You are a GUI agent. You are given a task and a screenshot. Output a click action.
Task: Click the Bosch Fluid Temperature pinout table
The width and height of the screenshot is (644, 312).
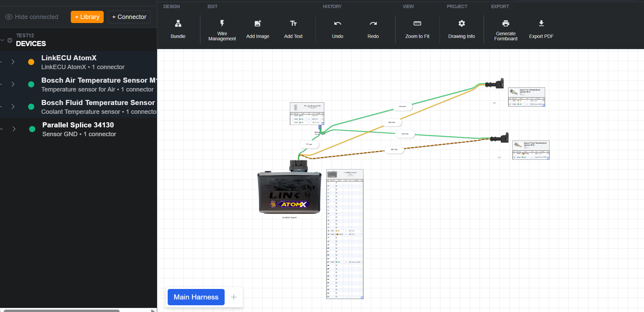tap(531, 150)
